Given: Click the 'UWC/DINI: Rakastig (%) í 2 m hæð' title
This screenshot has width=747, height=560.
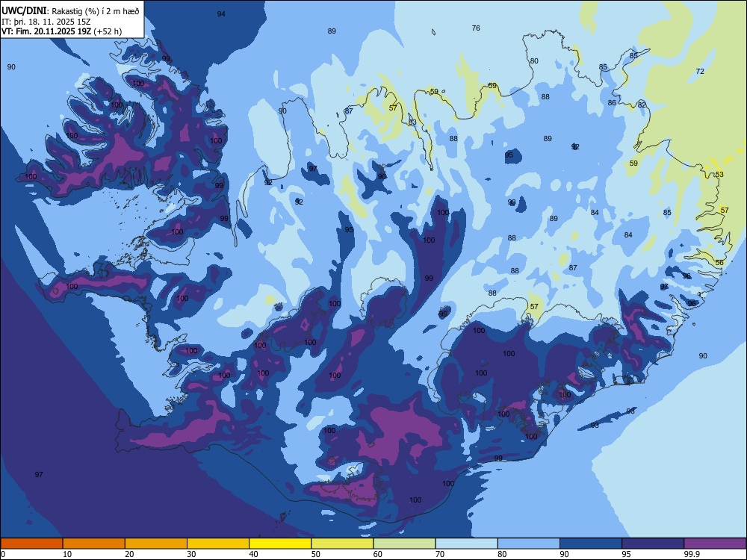Looking at the screenshot, I should pyautogui.click(x=70, y=11).
